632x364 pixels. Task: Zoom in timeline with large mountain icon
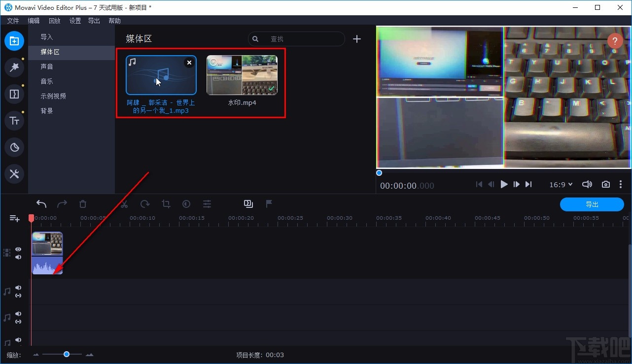(x=89, y=355)
